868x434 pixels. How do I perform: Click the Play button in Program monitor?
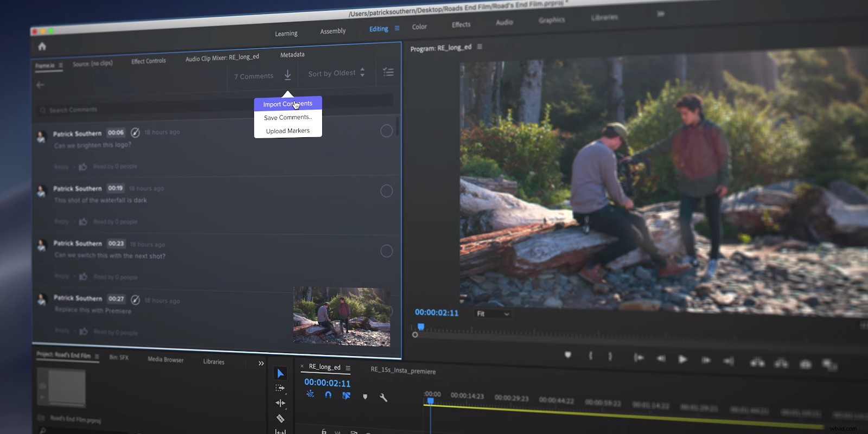coord(682,359)
